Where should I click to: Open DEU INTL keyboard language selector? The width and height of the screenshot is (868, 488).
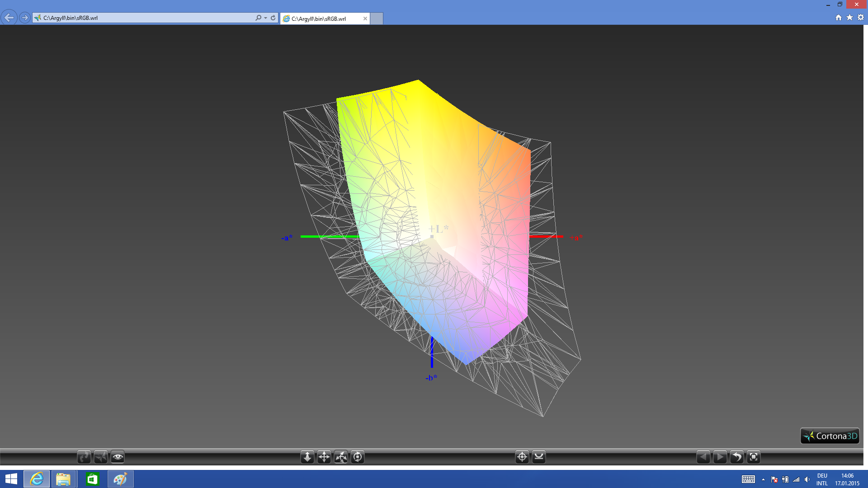[822, 479]
